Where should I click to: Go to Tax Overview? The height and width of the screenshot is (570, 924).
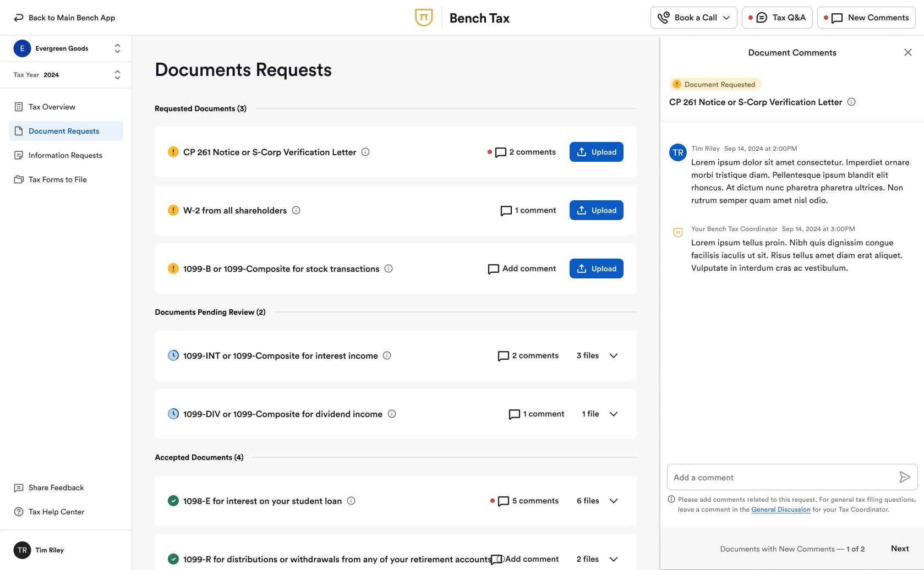coord(66,107)
